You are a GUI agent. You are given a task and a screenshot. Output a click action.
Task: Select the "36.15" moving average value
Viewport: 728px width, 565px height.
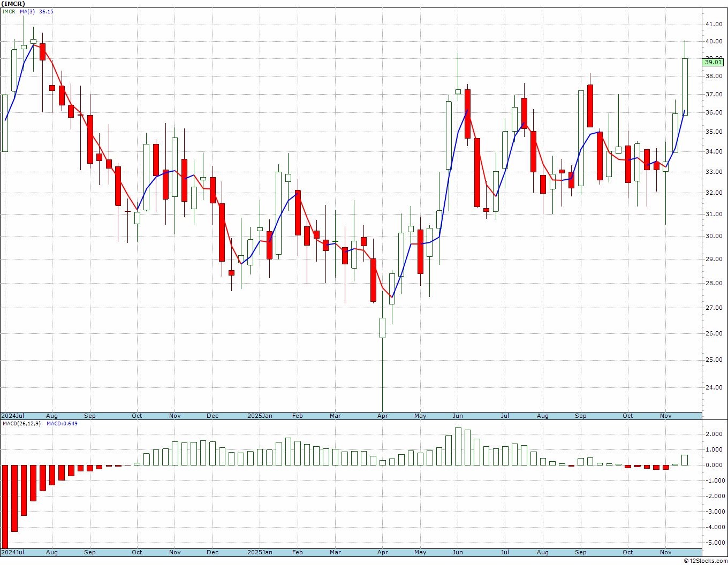point(46,11)
